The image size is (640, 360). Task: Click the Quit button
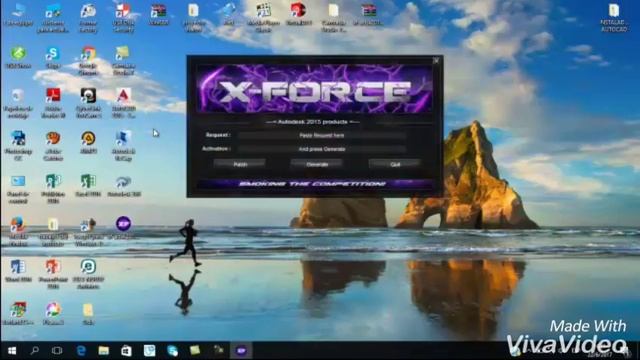(395, 164)
